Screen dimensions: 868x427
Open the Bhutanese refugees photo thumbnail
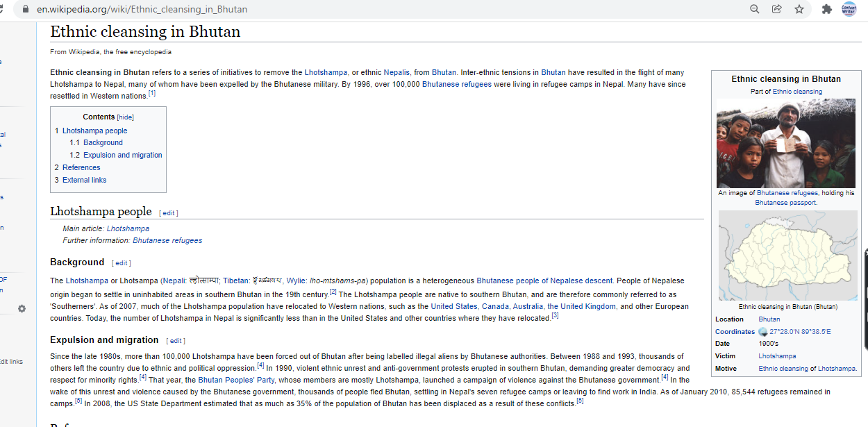click(x=785, y=143)
